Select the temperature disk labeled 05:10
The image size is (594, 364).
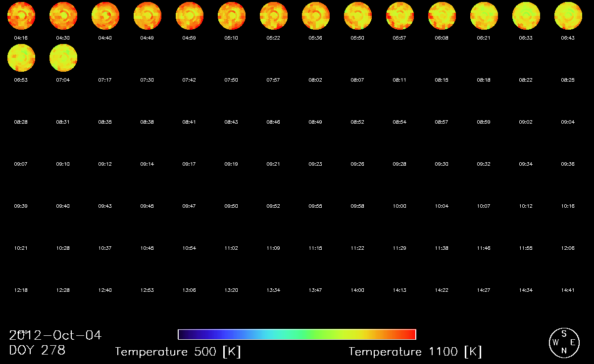point(232,16)
